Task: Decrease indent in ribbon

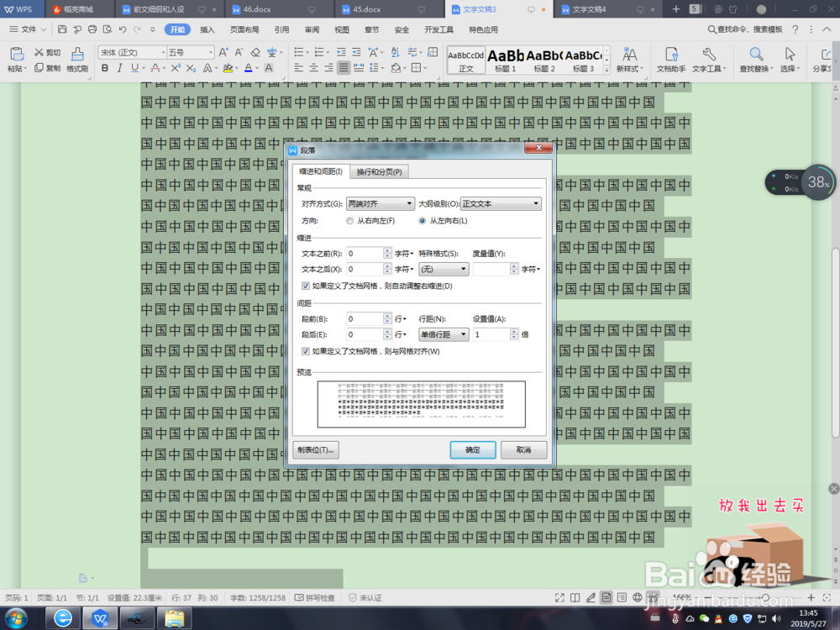Action: tap(341, 52)
